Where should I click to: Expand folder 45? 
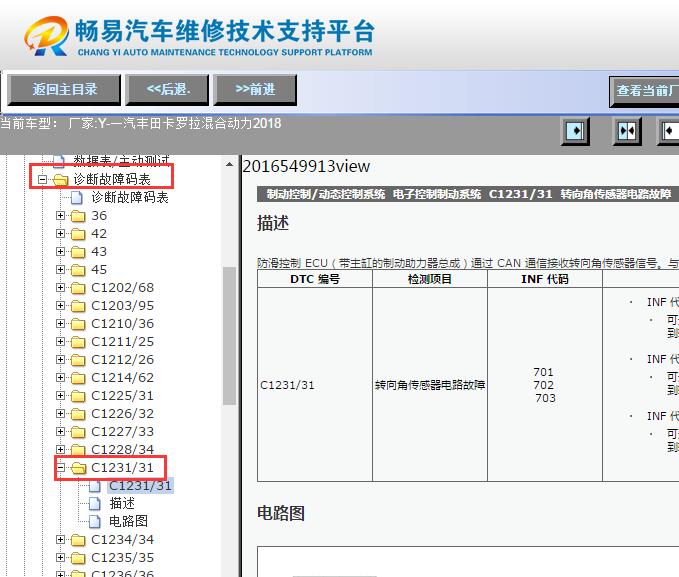60,269
